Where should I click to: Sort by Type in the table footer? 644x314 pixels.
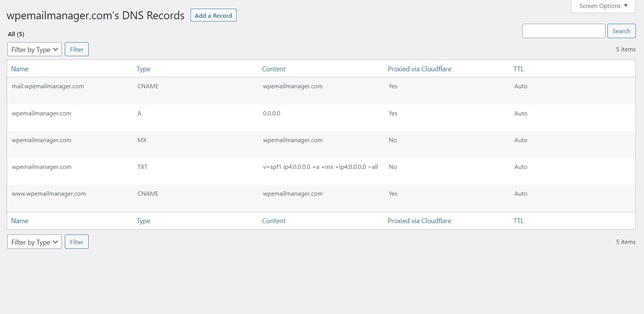tap(143, 221)
